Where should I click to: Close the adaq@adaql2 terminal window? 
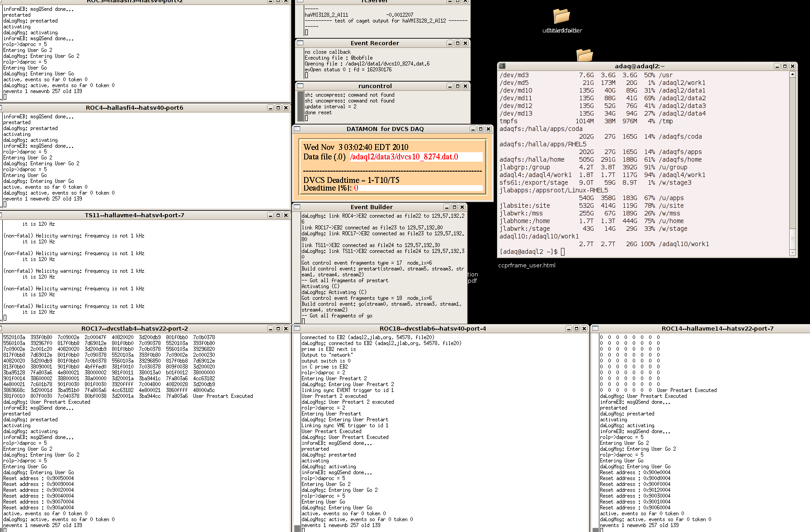[792, 66]
